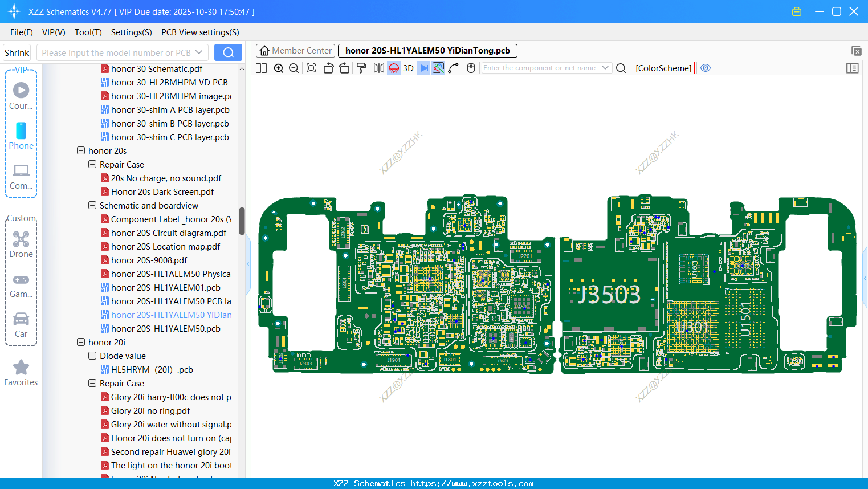Screen dimensions: 868x489
Task: Click the component or net name field
Action: coord(540,68)
